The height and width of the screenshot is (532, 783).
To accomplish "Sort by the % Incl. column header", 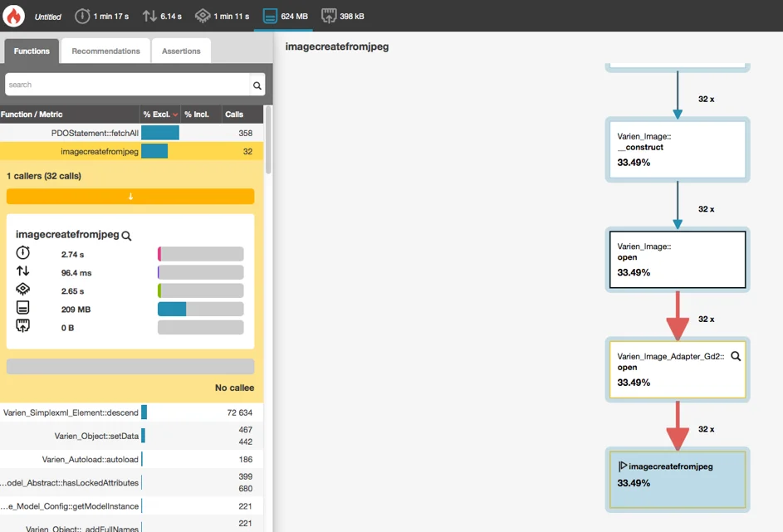I will point(197,115).
